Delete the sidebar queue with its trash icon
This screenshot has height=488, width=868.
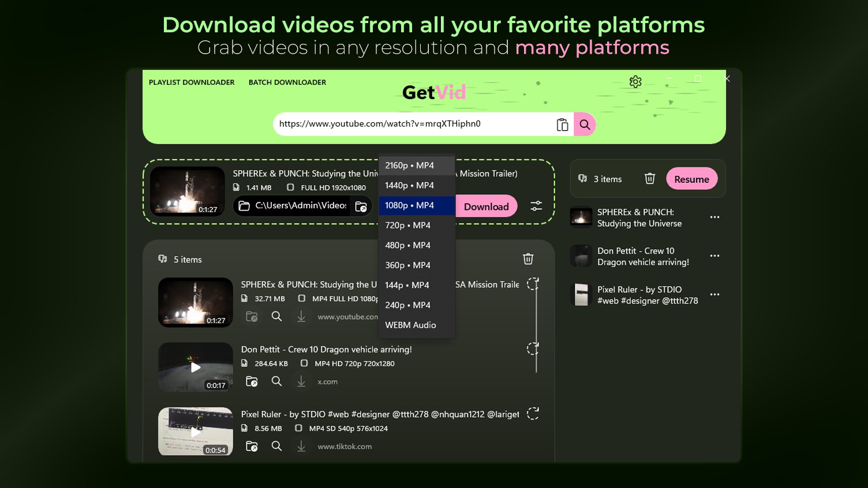point(649,179)
